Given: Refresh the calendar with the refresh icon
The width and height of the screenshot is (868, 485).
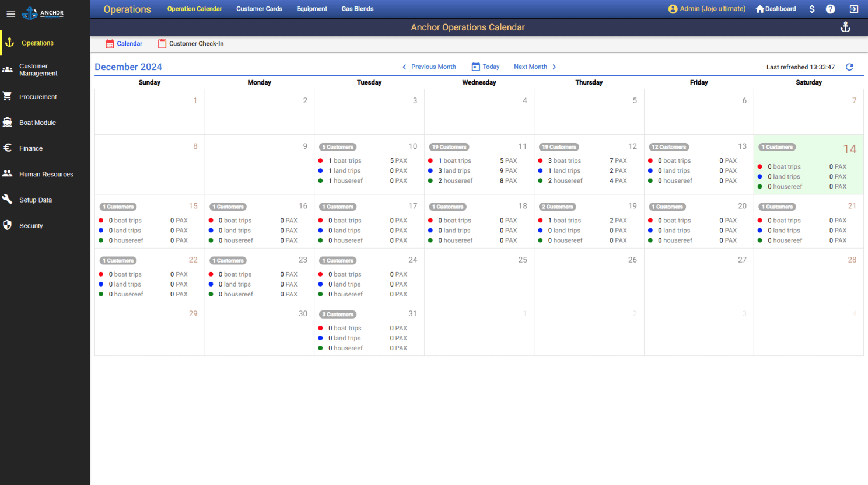Looking at the screenshot, I should click(849, 67).
